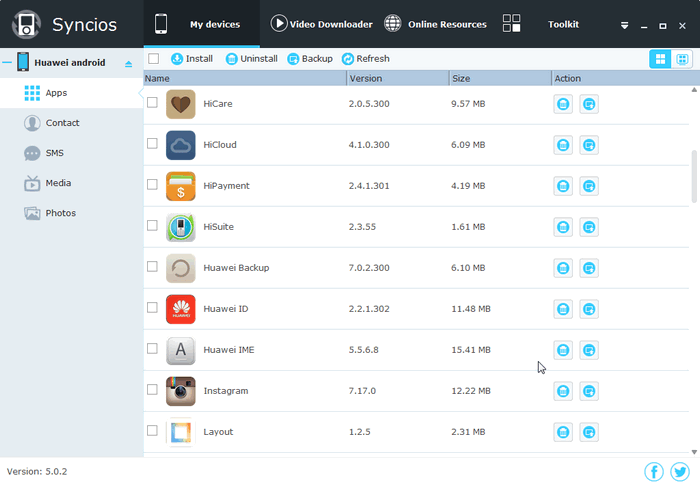
Task: Click the backup icon for Layout
Action: point(589,432)
